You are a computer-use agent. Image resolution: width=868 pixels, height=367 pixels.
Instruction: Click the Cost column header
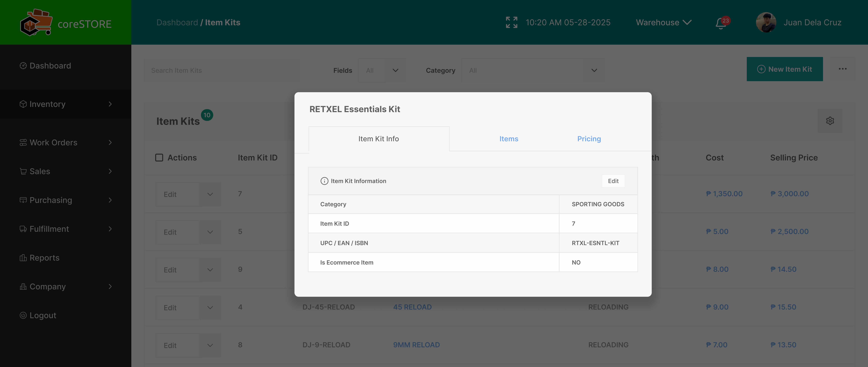[x=714, y=158]
